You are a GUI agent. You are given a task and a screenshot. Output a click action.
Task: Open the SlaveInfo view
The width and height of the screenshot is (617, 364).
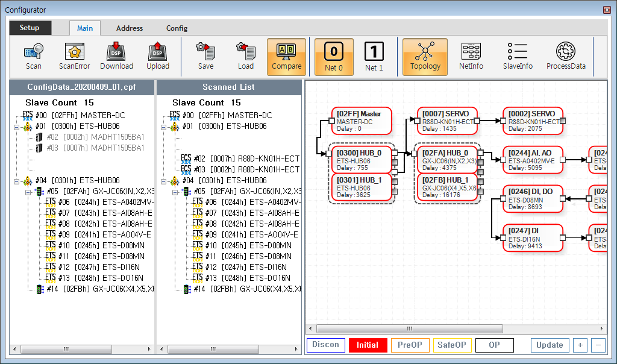517,56
